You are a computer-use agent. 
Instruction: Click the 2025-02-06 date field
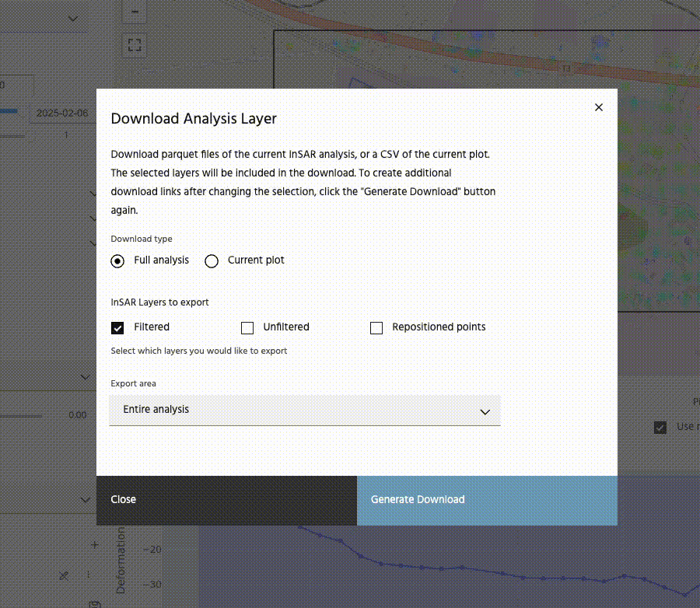tap(62, 114)
